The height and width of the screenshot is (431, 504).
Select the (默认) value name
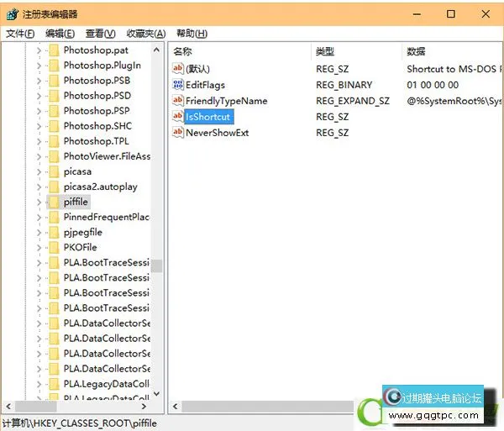(x=197, y=69)
